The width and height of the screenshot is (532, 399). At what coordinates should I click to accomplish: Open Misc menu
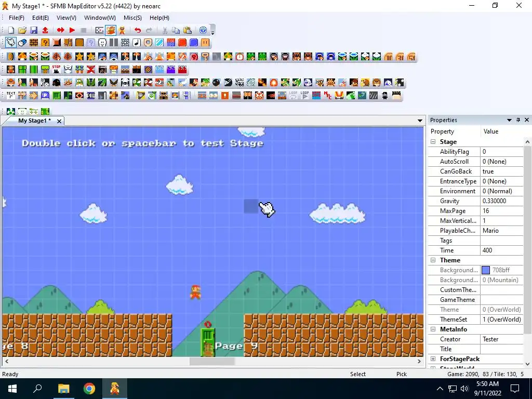pos(132,18)
